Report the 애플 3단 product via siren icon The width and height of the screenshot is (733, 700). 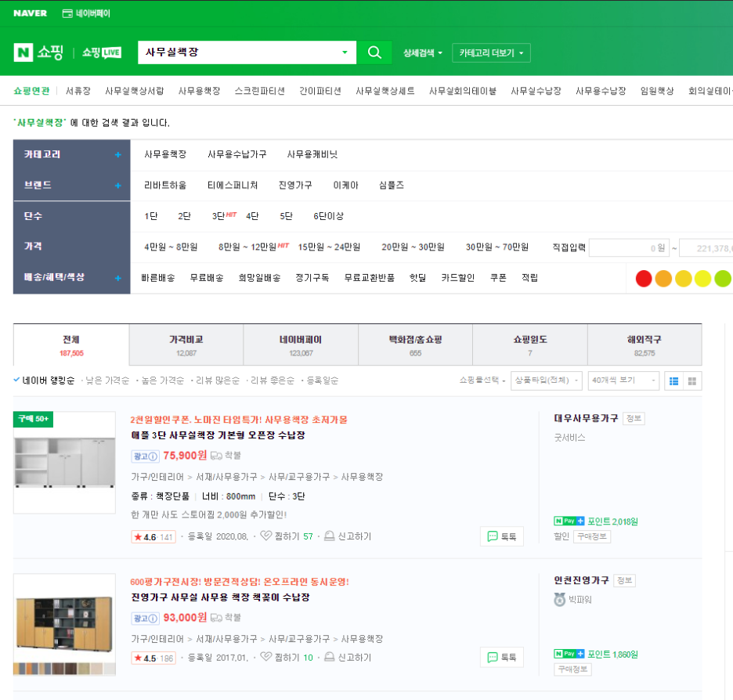[x=329, y=536]
